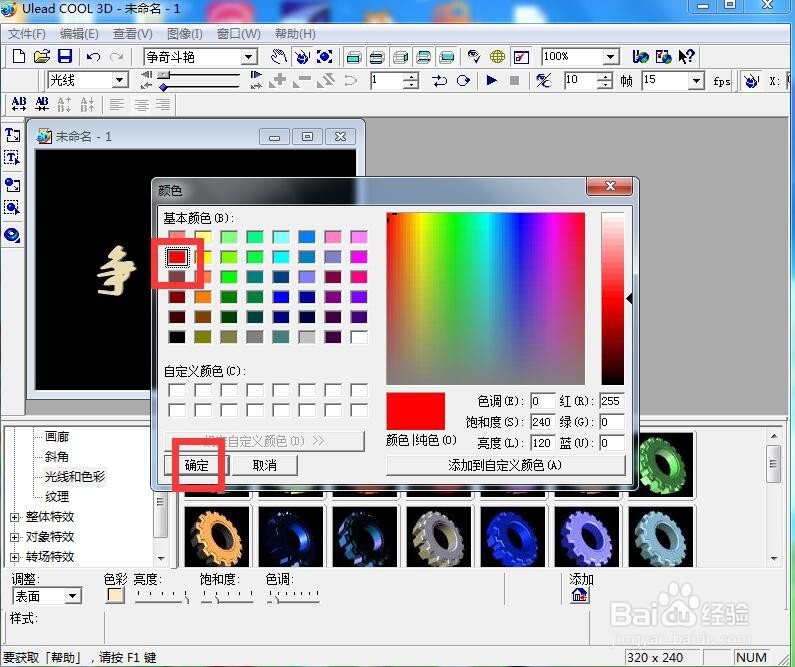Click align center text icon
The image size is (795, 667).
141,104
